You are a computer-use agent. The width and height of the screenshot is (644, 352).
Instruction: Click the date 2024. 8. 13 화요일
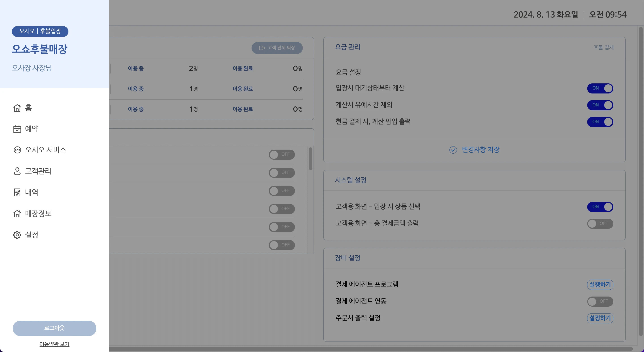click(546, 15)
